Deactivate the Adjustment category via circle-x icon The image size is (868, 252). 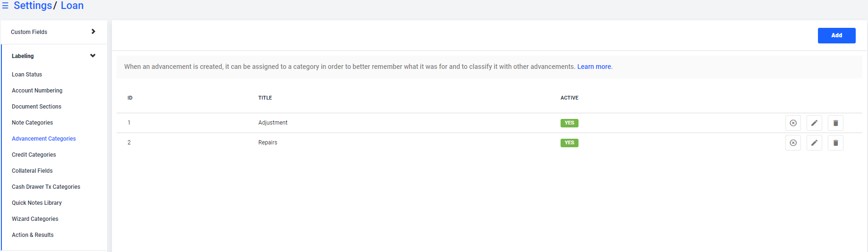[793, 123]
